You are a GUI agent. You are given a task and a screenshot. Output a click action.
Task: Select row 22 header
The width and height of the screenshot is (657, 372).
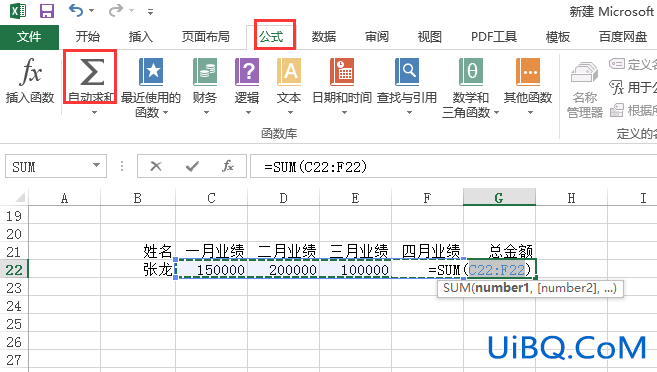[x=14, y=269]
